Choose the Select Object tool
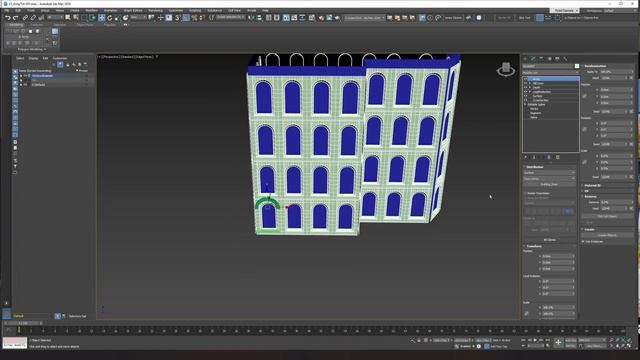Image resolution: width=640 pixels, height=360 pixels. tap(68, 18)
